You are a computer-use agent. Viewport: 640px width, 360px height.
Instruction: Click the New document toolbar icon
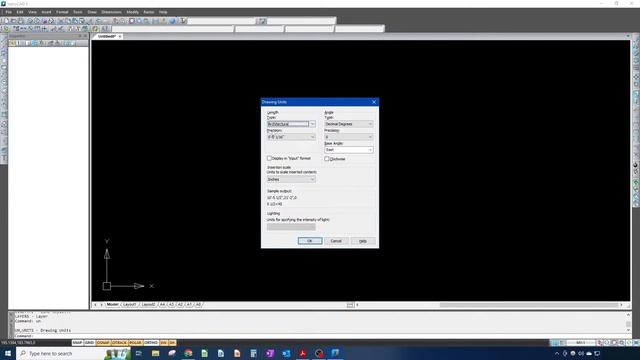(6, 21)
